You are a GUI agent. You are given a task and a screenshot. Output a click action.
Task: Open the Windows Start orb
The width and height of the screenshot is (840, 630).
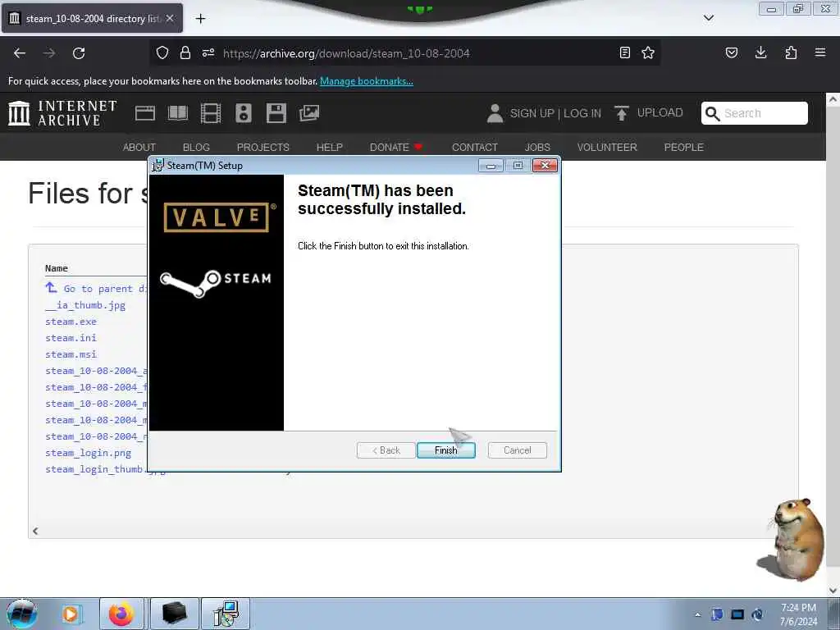tap(21, 614)
